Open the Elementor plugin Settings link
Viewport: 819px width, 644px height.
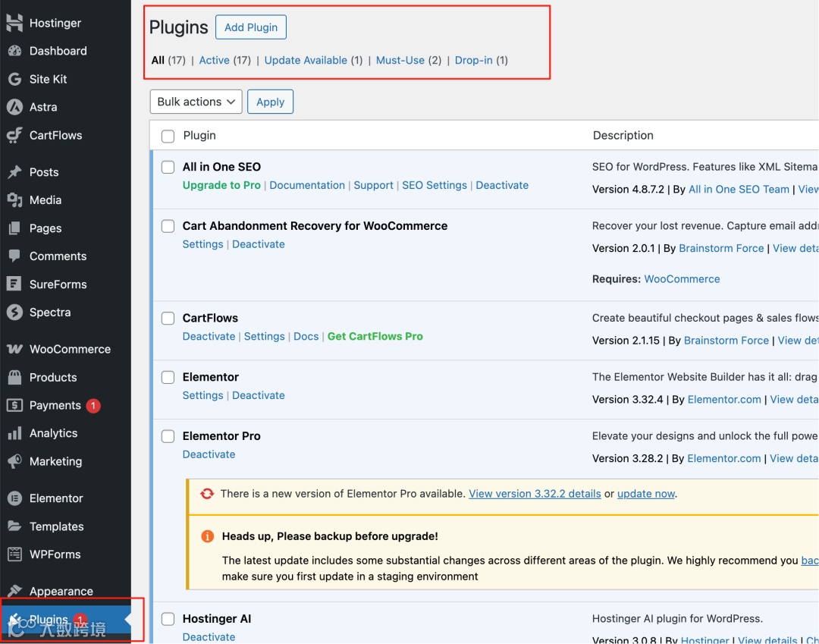click(202, 395)
